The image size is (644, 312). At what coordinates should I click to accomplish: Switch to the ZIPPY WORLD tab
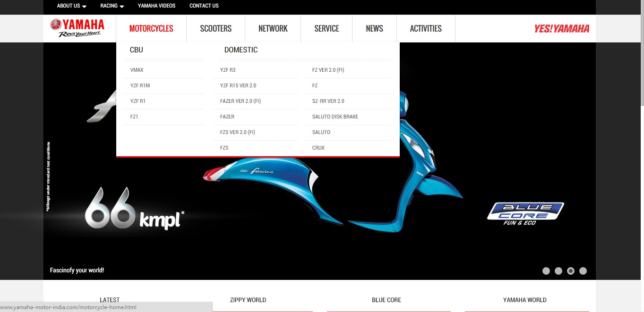[248, 300]
